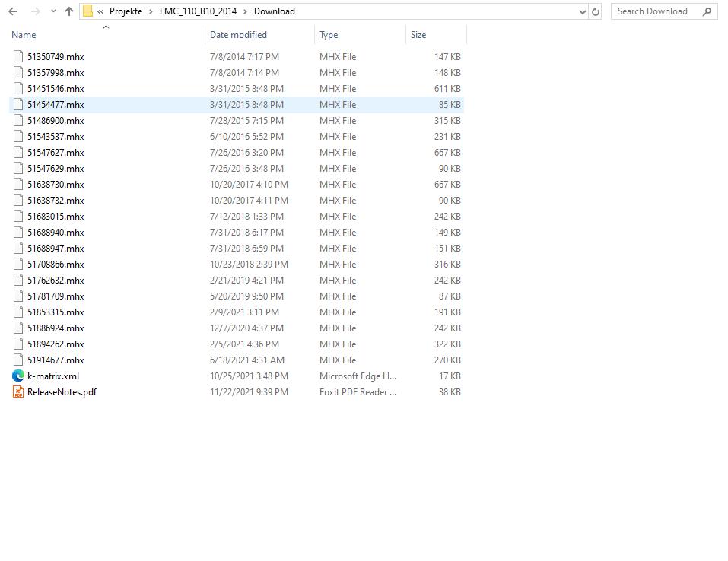Click Microsoft Edge H... type cell

(358, 376)
